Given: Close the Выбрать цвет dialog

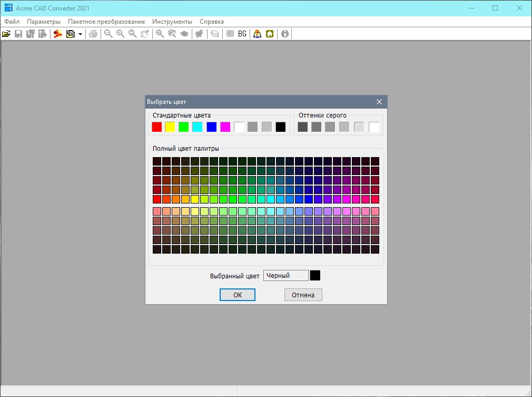Looking at the screenshot, I should click(379, 102).
